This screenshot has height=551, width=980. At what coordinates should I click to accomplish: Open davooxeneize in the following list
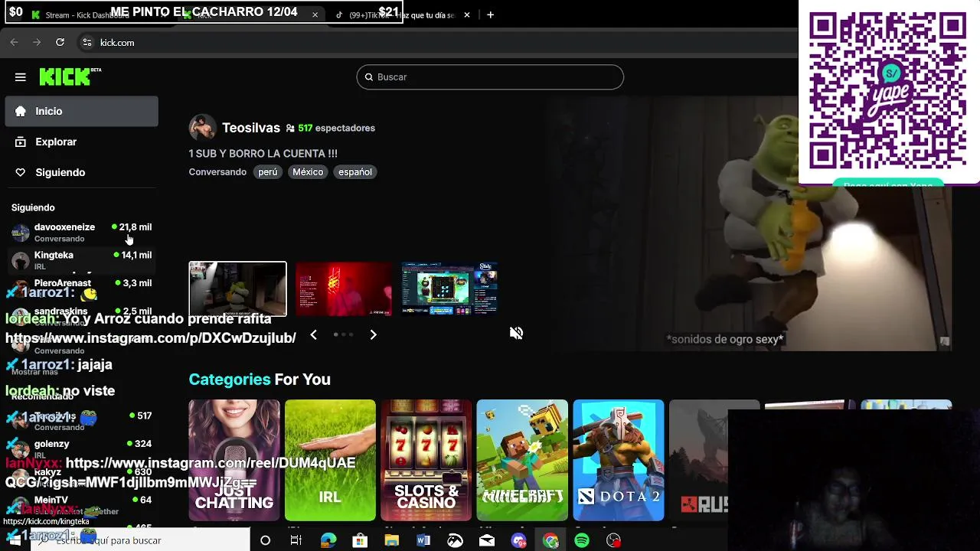pyautogui.click(x=81, y=232)
